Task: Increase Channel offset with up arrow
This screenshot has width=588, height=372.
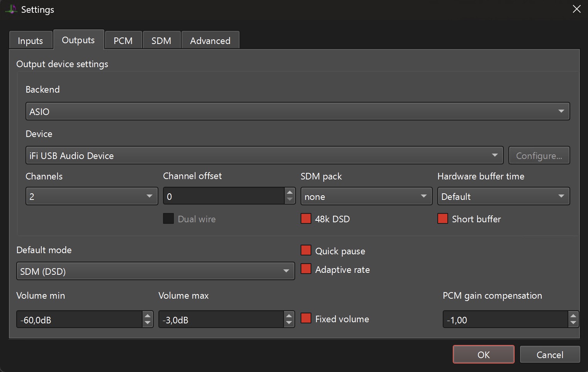Action: coord(290,192)
